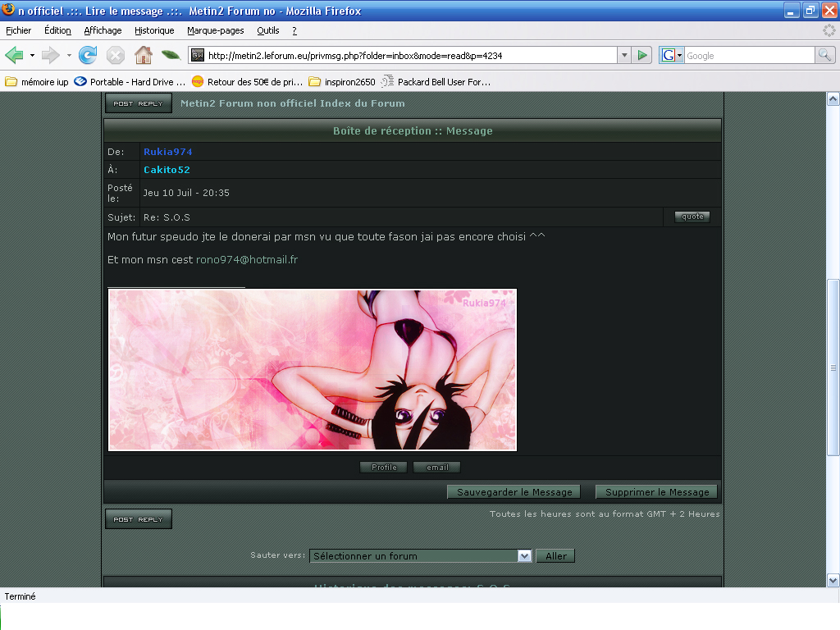Screen dimensions: 840x630
Task: Click the Profile button under the message
Action: (x=384, y=467)
